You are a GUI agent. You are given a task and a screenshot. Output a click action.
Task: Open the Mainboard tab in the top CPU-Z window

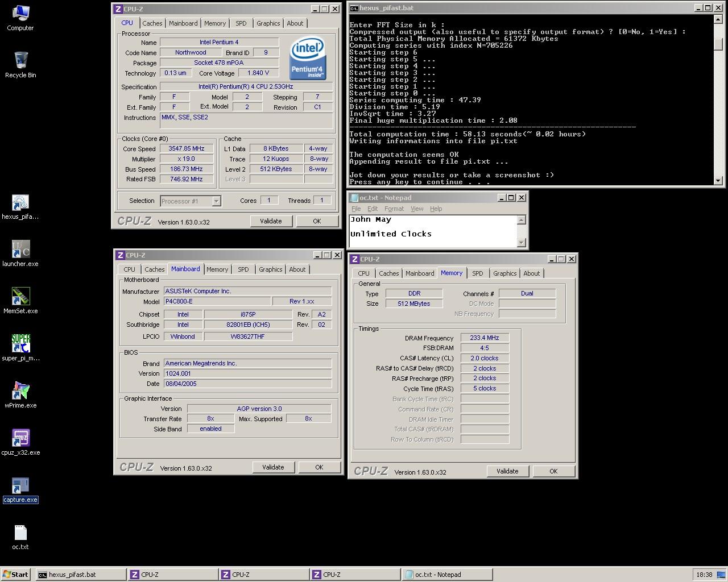click(x=183, y=23)
